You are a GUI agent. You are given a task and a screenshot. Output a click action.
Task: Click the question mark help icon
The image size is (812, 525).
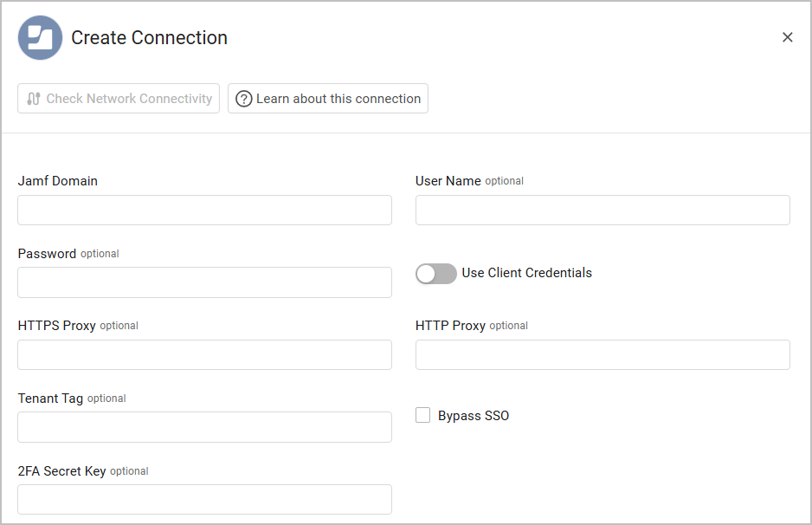244,99
